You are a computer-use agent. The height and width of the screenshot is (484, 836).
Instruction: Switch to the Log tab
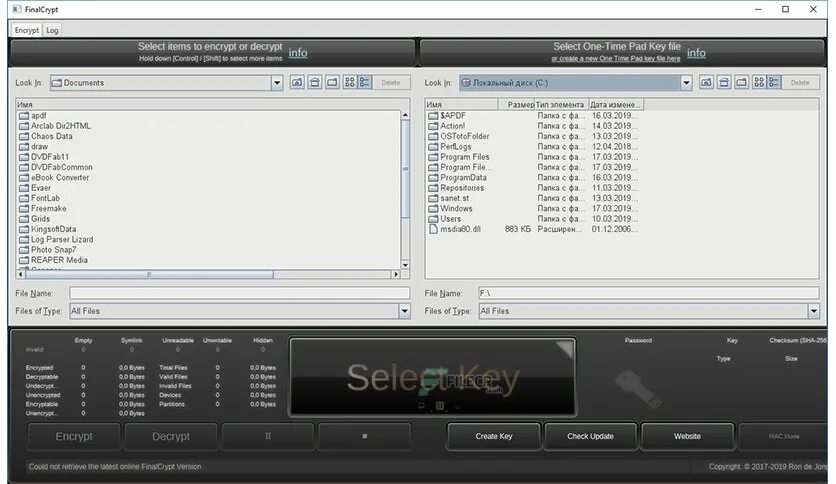52,30
